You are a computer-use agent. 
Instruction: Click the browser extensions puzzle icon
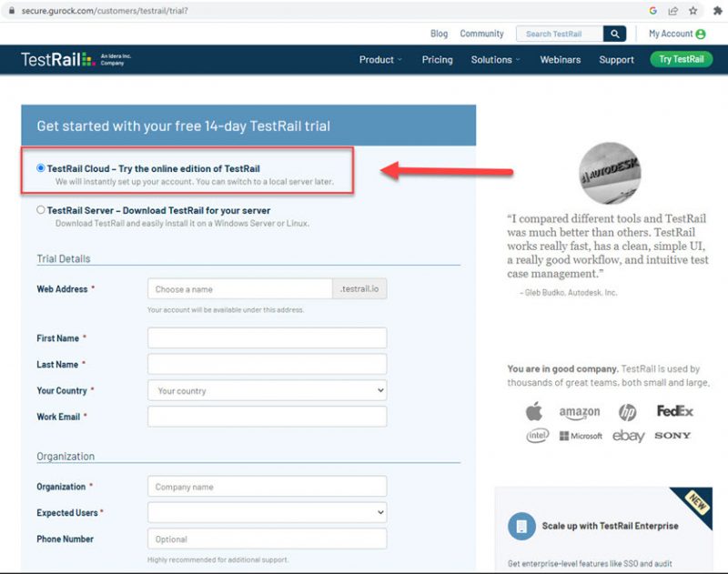718,12
